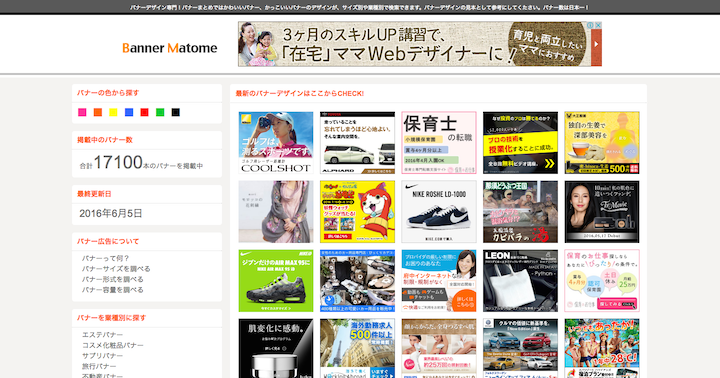Select the yellow color swatch

point(113,112)
